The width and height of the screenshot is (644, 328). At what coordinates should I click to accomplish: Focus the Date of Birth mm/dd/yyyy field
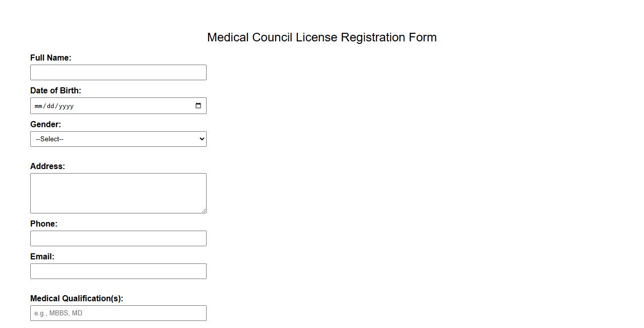coord(101,105)
